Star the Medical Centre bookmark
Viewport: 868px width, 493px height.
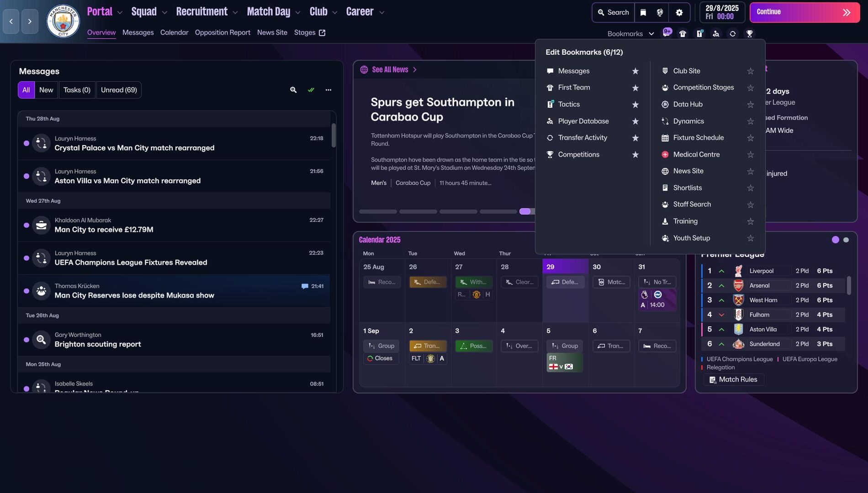751,154
